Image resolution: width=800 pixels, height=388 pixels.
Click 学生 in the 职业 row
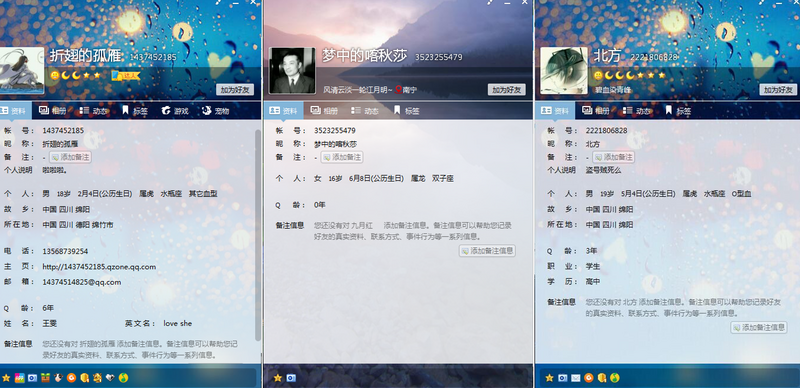point(593,266)
